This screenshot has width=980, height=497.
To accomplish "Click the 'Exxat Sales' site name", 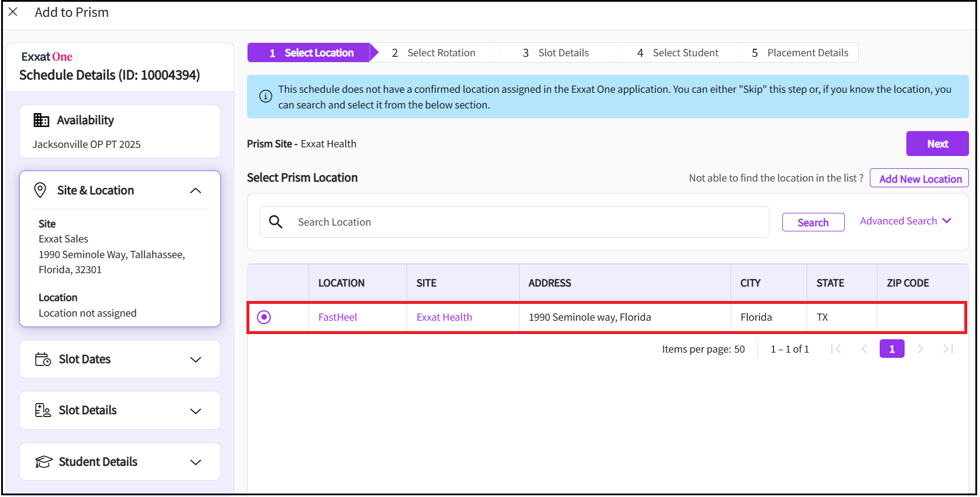I will coord(63,239).
